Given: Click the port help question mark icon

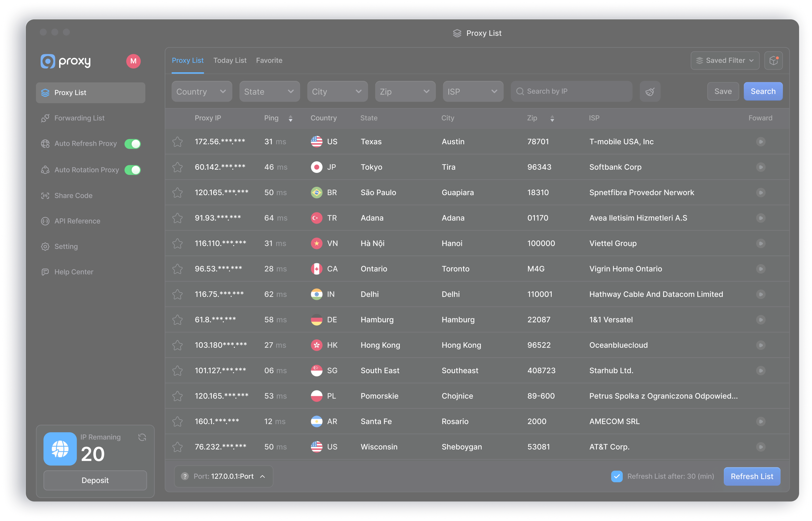Looking at the screenshot, I should [185, 476].
